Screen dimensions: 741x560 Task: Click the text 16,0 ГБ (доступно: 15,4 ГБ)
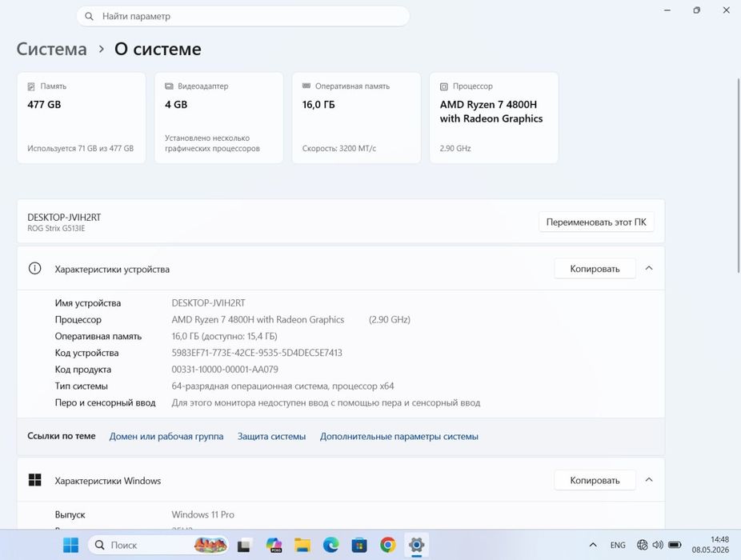coord(225,336)
